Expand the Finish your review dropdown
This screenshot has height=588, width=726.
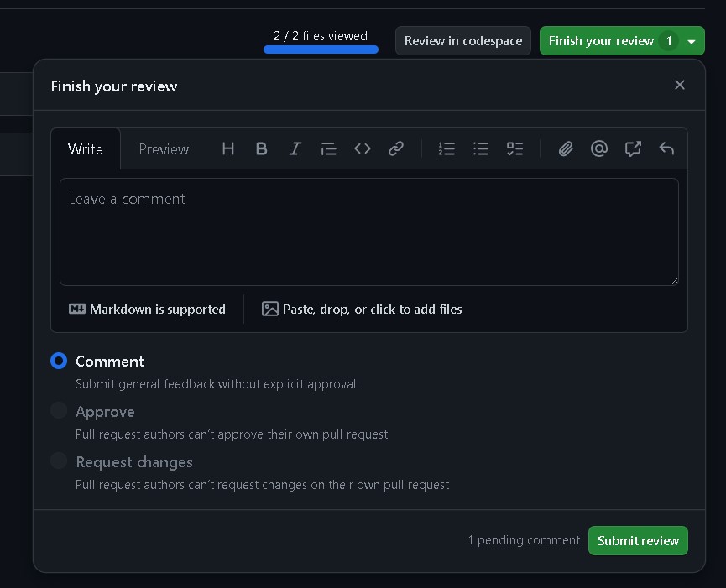point(692,41)
